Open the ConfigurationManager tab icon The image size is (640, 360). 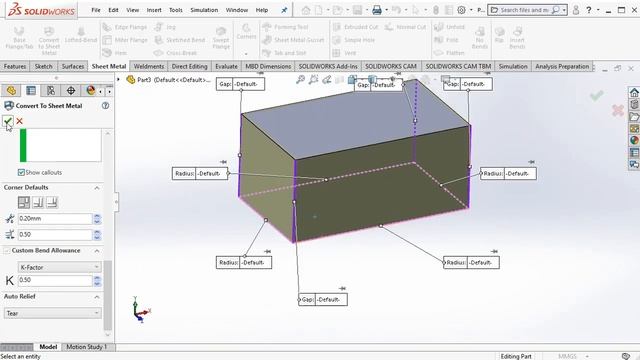coord(51,90)
